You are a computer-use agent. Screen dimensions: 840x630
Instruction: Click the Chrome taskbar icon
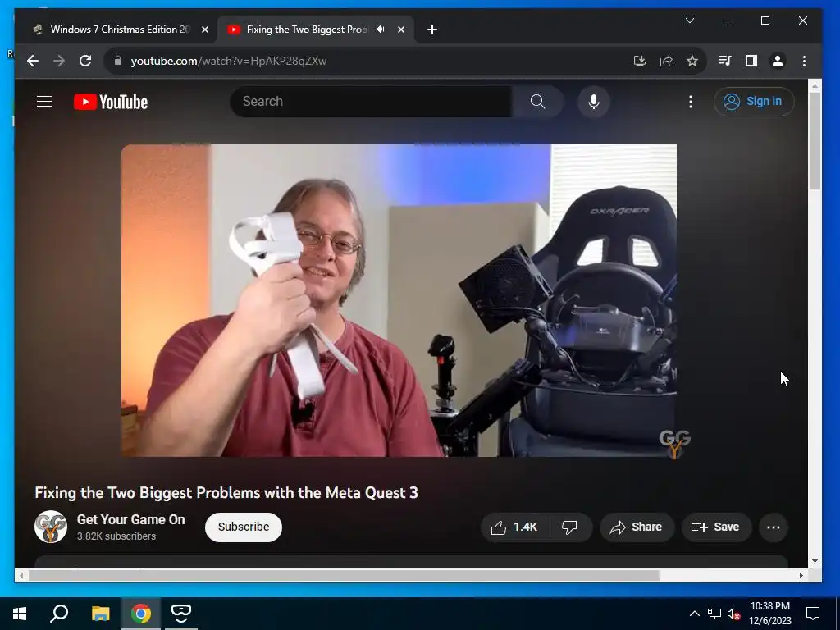pos(141,614)
